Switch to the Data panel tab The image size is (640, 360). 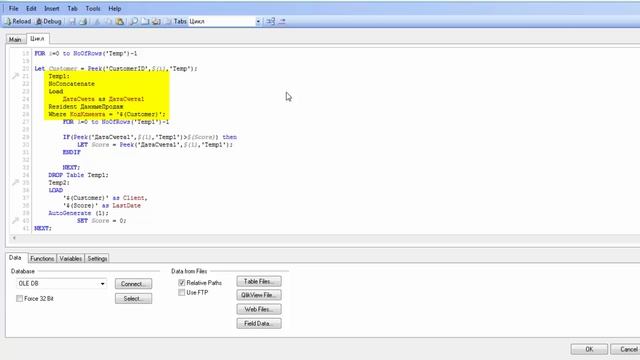click(15, 258)
